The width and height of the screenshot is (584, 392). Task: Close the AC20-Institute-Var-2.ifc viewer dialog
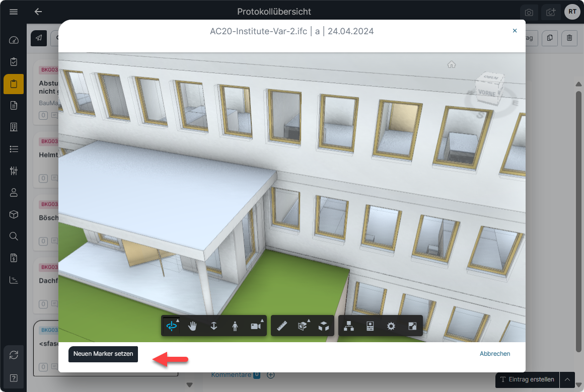515,31
